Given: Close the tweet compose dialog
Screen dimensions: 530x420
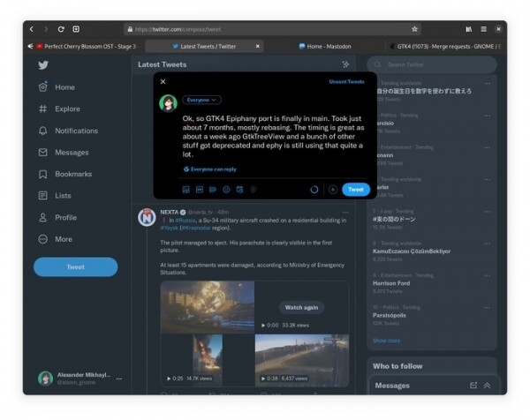Looking at the screenshot, I should pyautogui.click(x=163, y=81).
